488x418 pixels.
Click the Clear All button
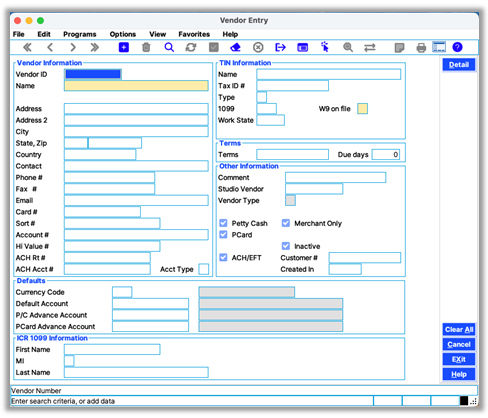click(459, 329)
